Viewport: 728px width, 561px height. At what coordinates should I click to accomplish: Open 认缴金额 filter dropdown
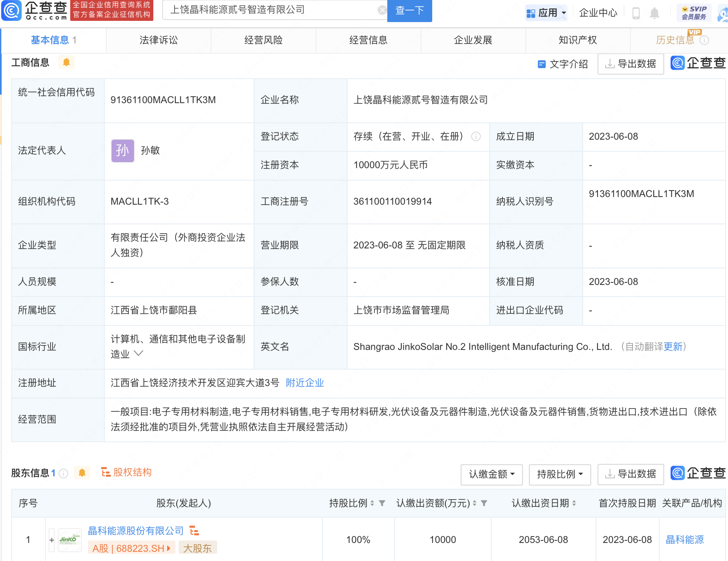click(492, 474)
